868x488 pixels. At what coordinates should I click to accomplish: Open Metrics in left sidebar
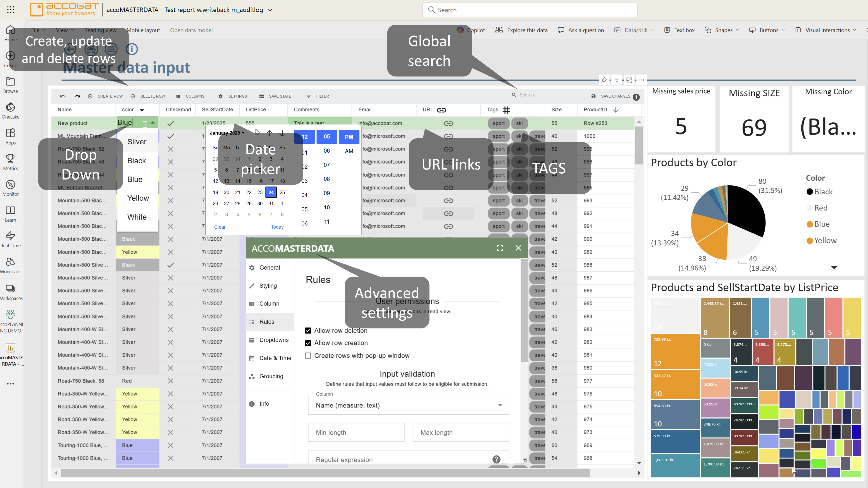[x=10, y=163]
